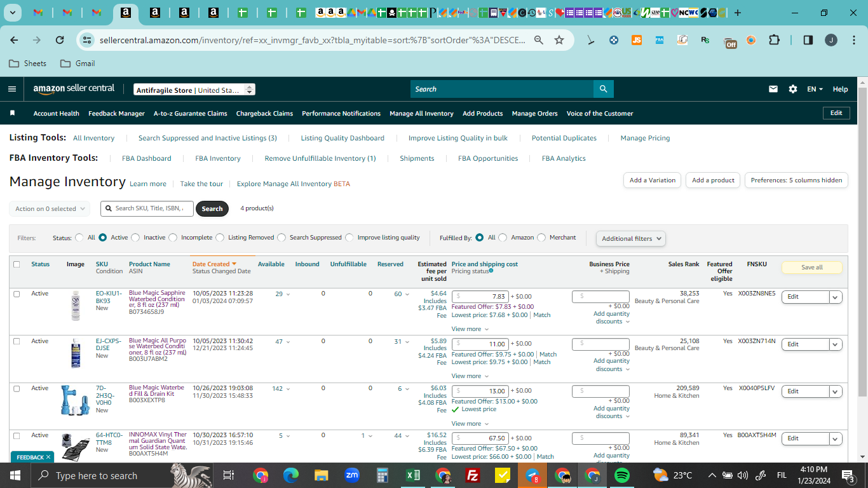Click the $11.00 price input field
Screen dimensions: 868x488
click(x=480, y=344)
